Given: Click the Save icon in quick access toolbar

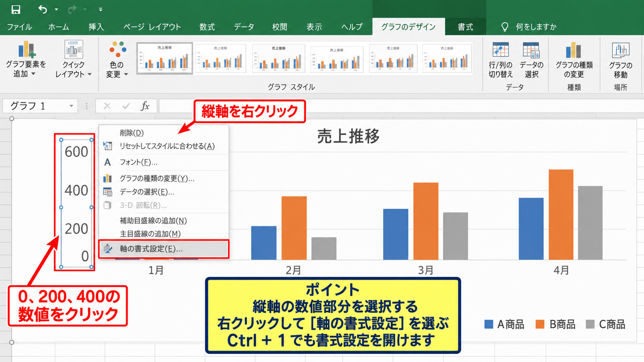Looking at the screenshot, I should point(16,9).
